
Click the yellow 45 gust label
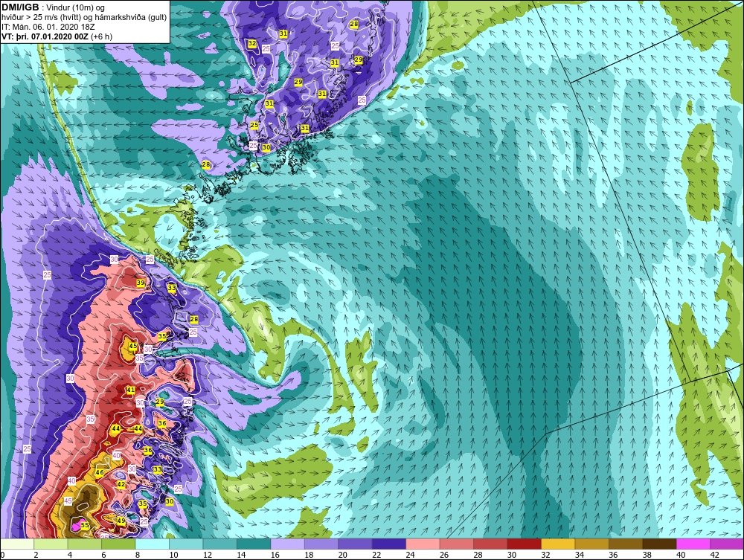coord(133,346)
